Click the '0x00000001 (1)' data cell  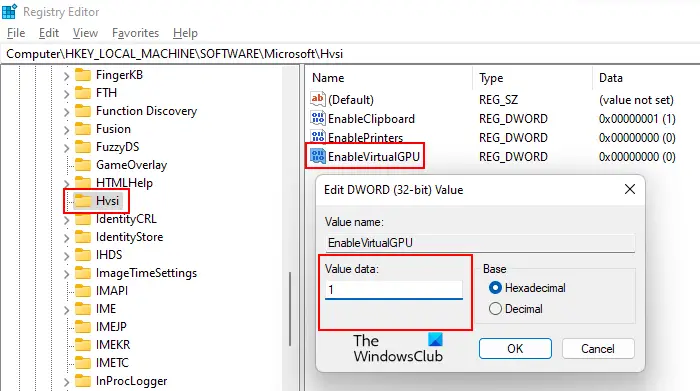pyautogui.click(x=637, y=119)
